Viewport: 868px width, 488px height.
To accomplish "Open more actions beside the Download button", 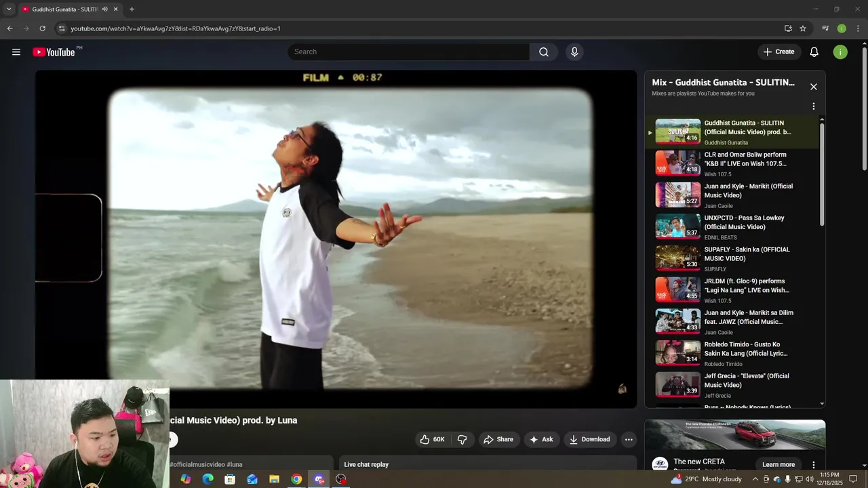I will click(x=629, y=439).
